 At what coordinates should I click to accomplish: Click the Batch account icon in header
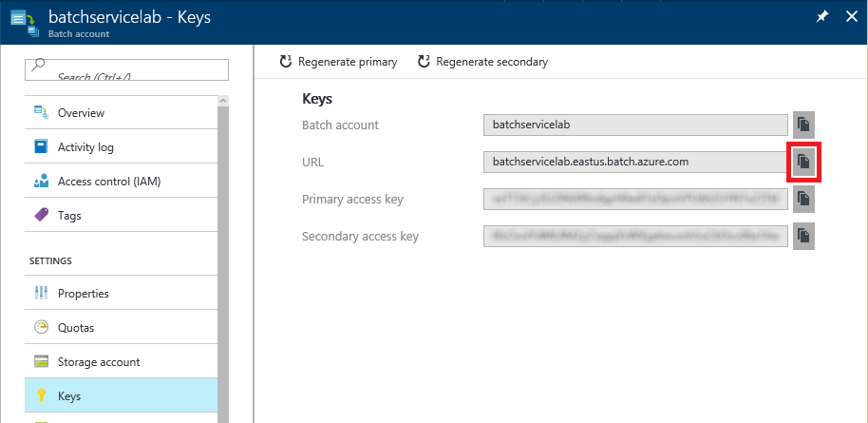pos(26,25)
